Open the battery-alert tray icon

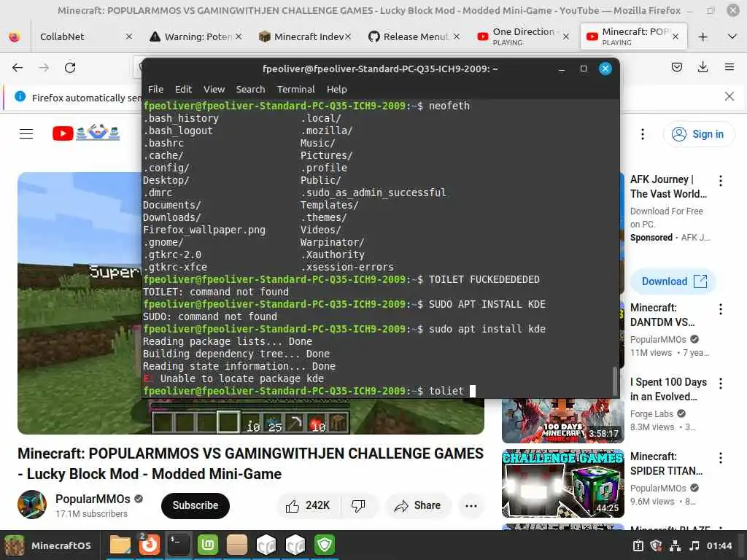(638, 545)
